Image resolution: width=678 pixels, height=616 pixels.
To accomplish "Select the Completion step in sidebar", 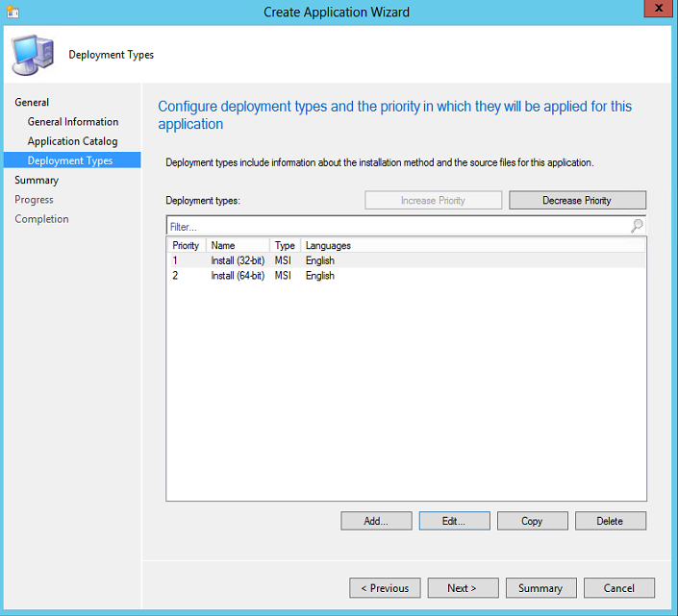I will 42,219.
